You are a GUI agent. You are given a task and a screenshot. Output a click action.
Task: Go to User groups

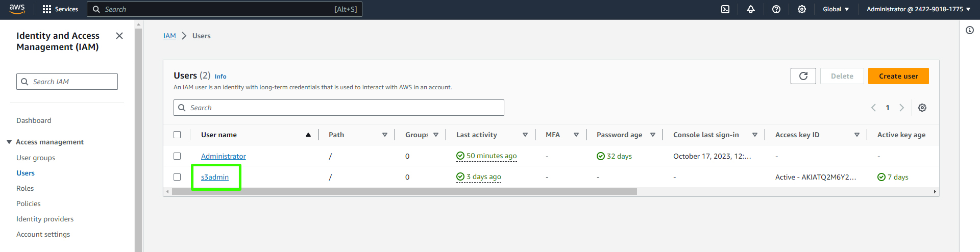tap(36, 158)
